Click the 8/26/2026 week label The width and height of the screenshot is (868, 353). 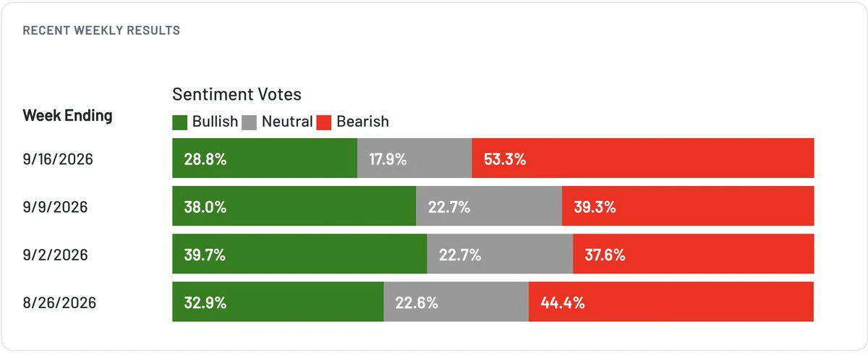point(59,303)
